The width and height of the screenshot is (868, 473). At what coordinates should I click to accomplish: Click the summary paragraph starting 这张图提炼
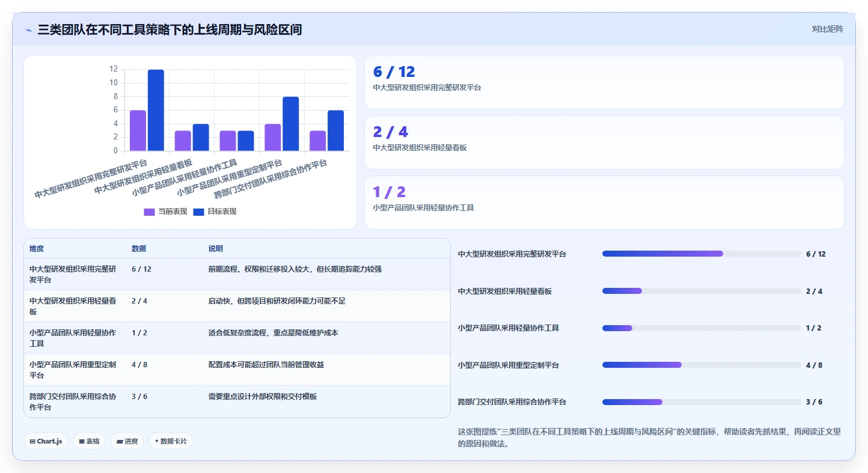point(649,438)
